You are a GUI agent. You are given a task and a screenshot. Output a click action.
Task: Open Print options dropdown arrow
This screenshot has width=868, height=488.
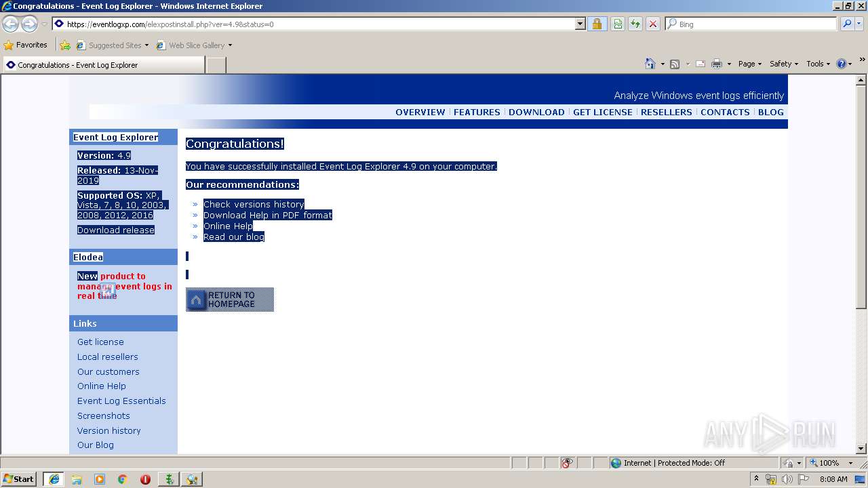pos(729,64)
